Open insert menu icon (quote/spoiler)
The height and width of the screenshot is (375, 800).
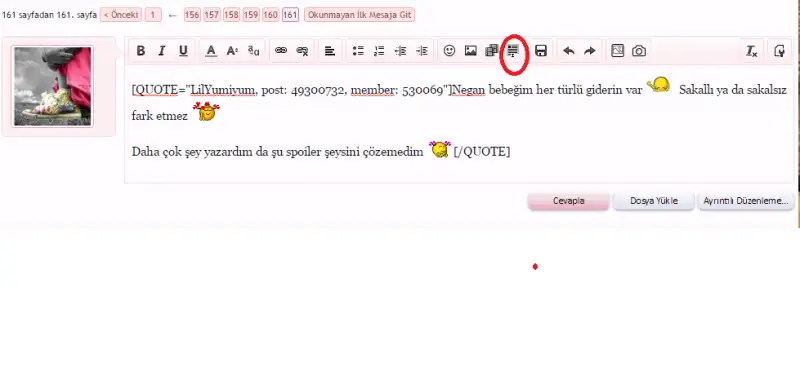513,51
